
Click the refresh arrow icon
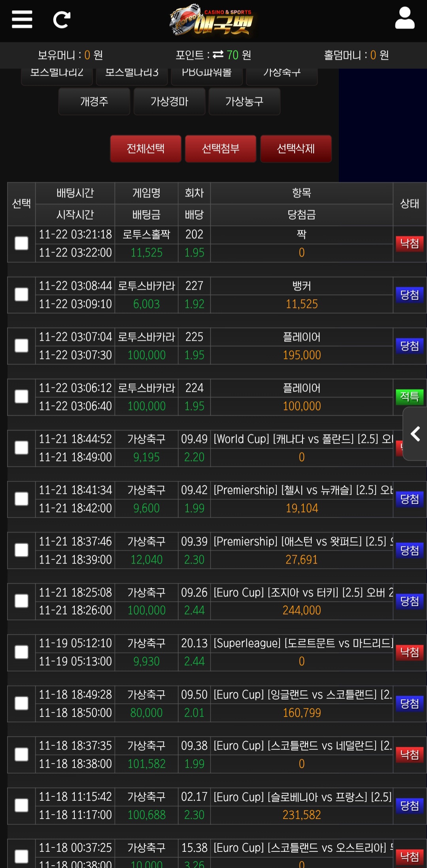[62, 19]
